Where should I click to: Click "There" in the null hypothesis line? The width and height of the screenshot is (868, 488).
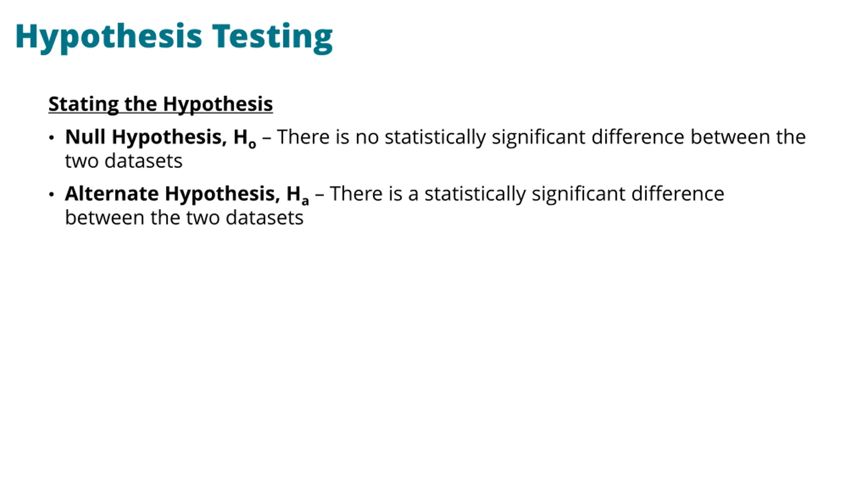303,137
